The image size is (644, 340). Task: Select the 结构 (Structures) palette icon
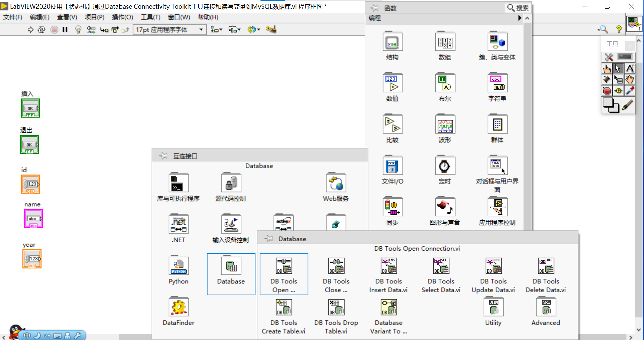(x=392, y=42)
